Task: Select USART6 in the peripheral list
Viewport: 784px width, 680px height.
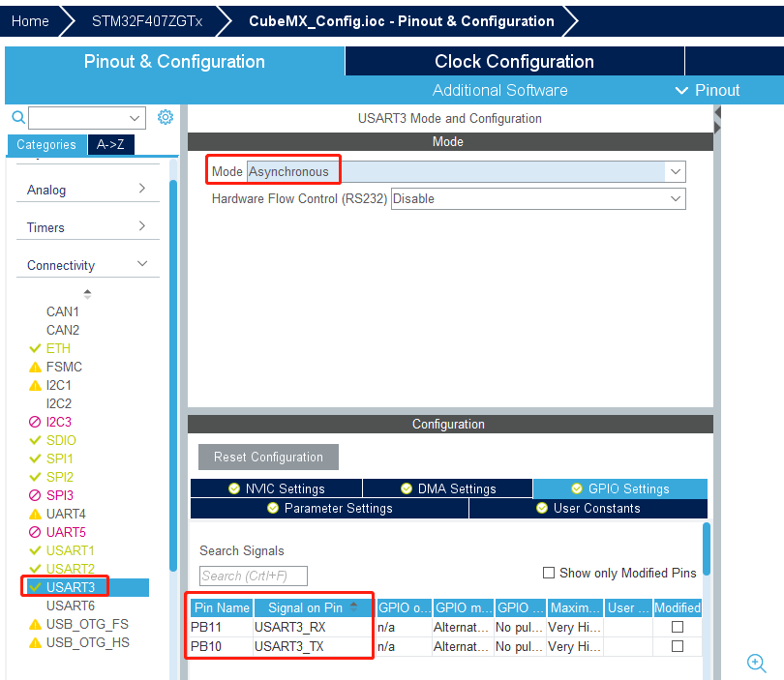Action: [x=71, y=606]
